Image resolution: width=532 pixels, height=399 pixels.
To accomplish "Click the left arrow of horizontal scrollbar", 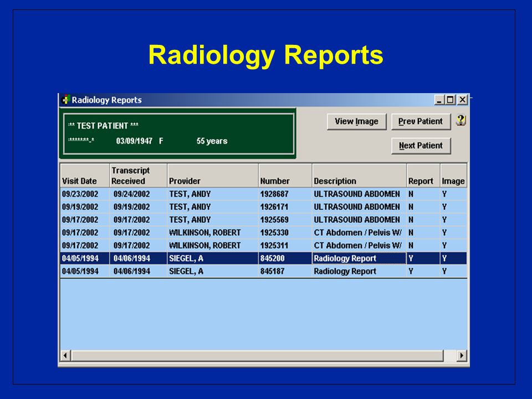I will tap(65, 356).
